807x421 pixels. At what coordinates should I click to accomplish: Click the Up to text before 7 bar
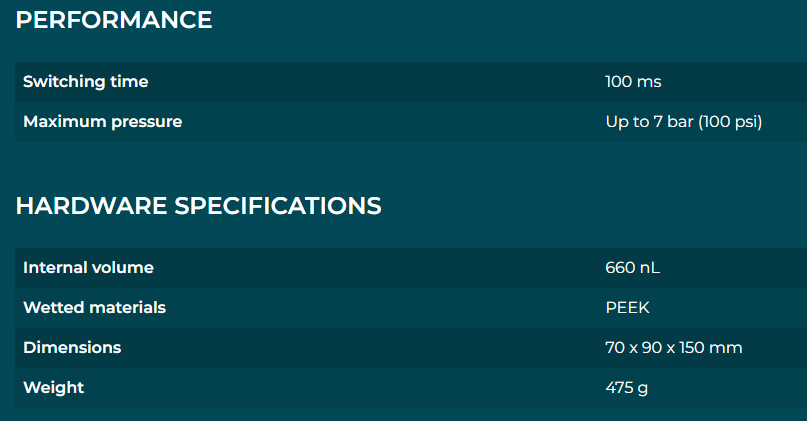tap(627, 122)
